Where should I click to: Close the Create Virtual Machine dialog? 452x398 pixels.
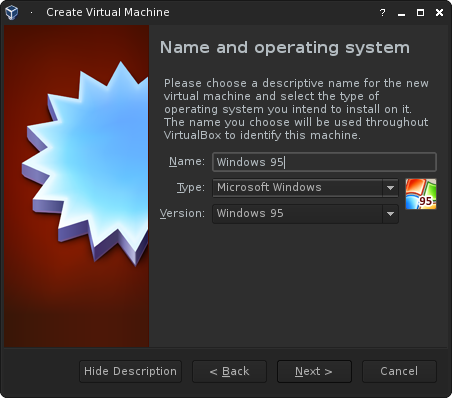point(440,13)
